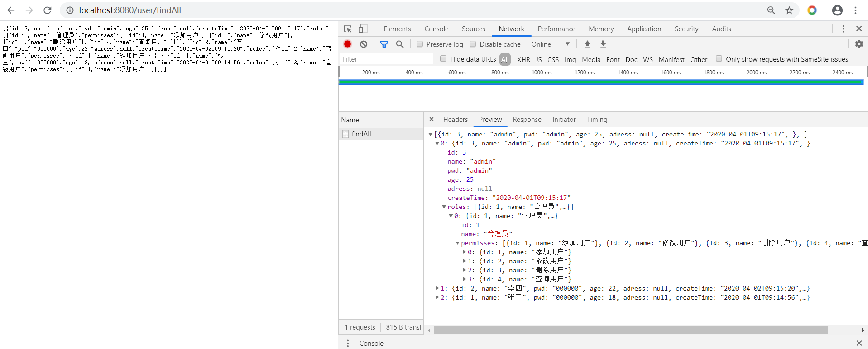Show the Headers tab of the request

pyautogui.click(x=456, y=120)
